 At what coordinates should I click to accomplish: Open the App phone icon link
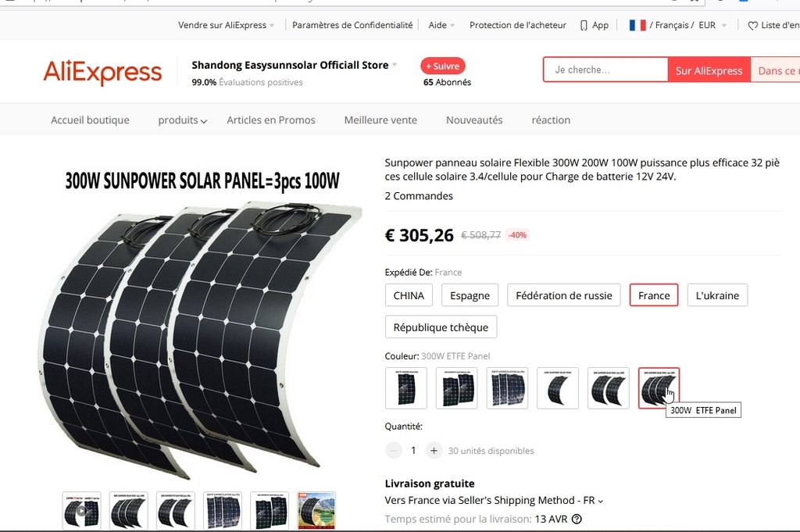coord(584,26)
